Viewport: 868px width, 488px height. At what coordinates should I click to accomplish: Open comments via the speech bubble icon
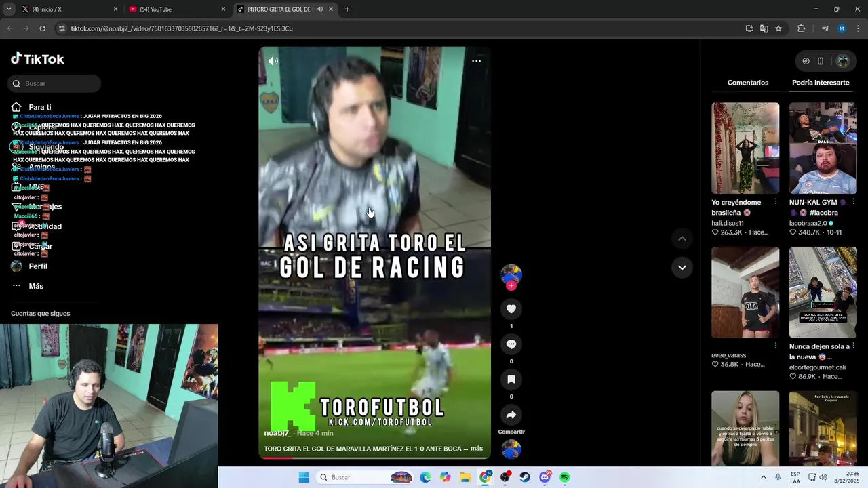point(511,344)
